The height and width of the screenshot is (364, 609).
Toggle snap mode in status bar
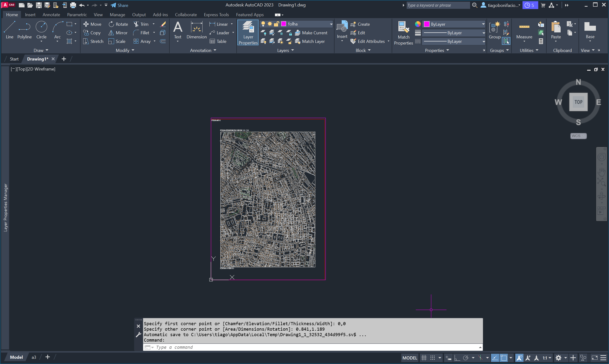(433, 358)
